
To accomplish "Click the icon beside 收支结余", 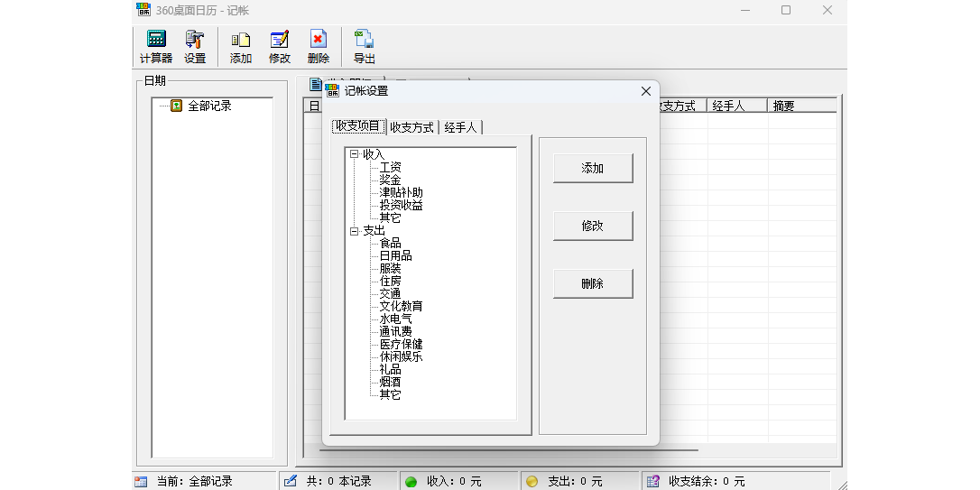I will tap(653, 481).
